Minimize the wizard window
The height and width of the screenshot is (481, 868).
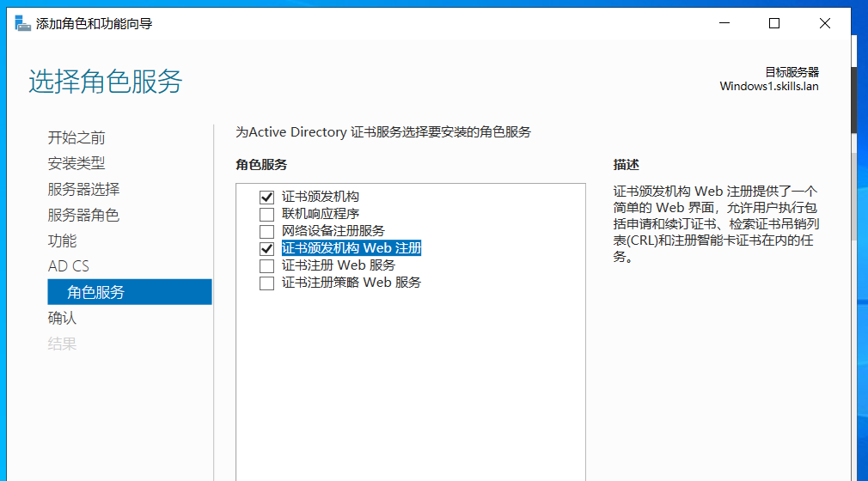tap(724, 24)
